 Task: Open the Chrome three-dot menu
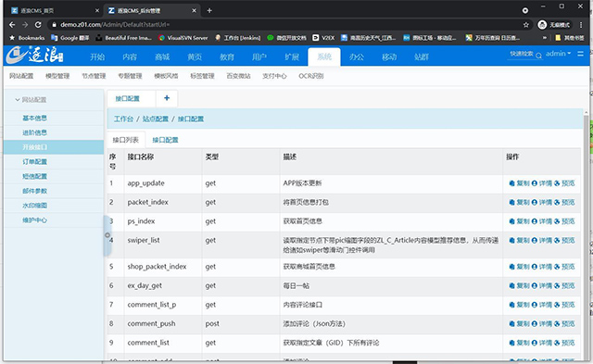coord(581,25)
